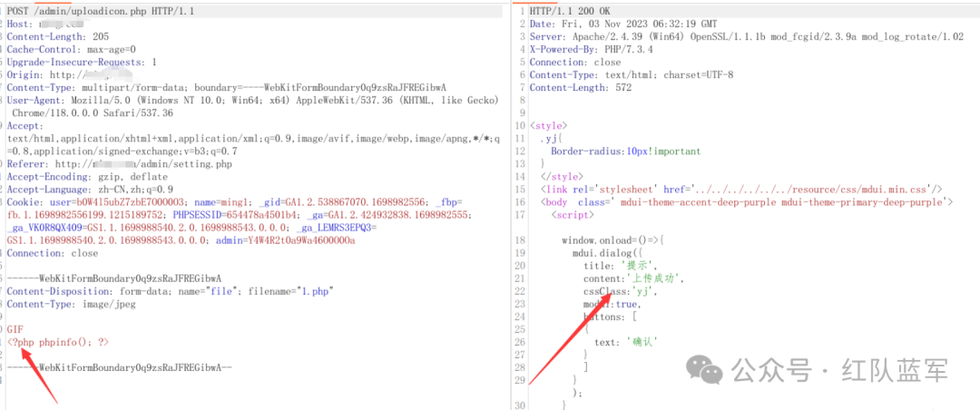Select the closing WebKitFormBoundary line ending with --
980x410 pixels.
(120, 367)
